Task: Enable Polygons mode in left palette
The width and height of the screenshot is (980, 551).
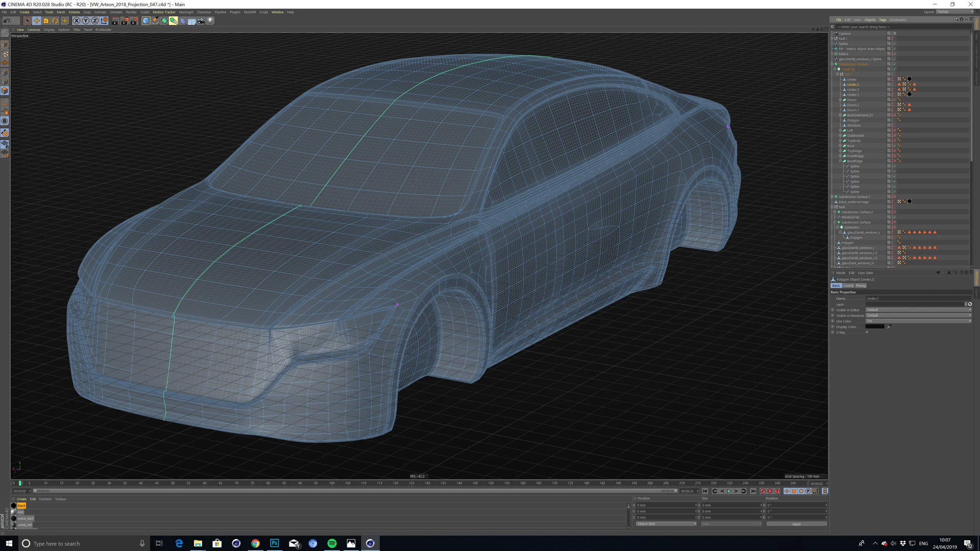Action: coord(5,91)
